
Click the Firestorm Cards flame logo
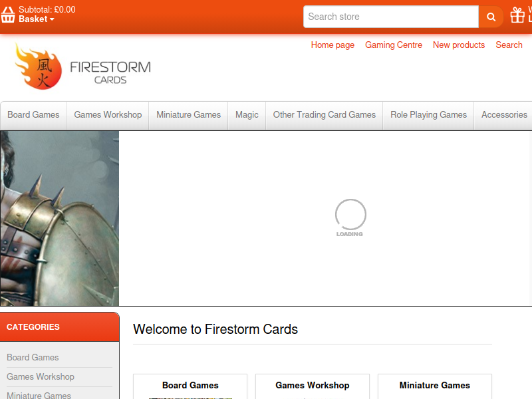[x=38, y=67]
